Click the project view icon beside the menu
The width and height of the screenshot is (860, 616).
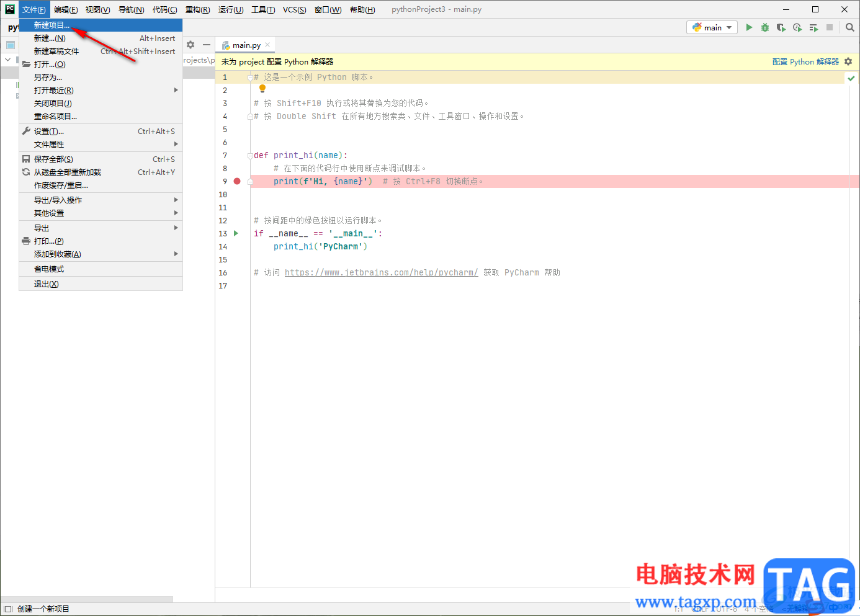point(11,45)
